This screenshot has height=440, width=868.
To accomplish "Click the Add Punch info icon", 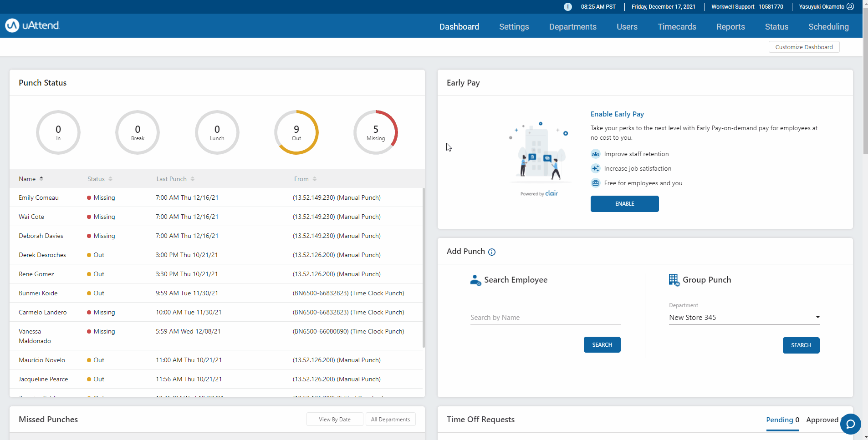I will [492, 252].
